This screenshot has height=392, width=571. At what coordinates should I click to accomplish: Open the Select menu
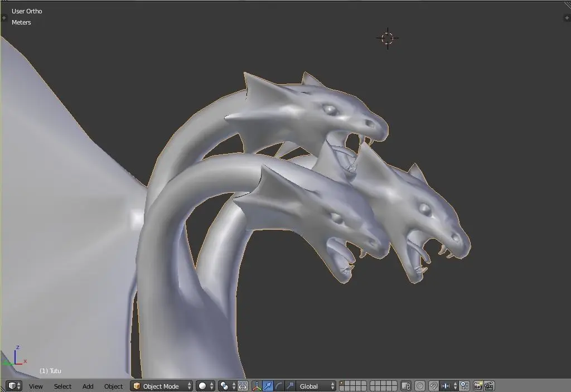pos(62,386)
